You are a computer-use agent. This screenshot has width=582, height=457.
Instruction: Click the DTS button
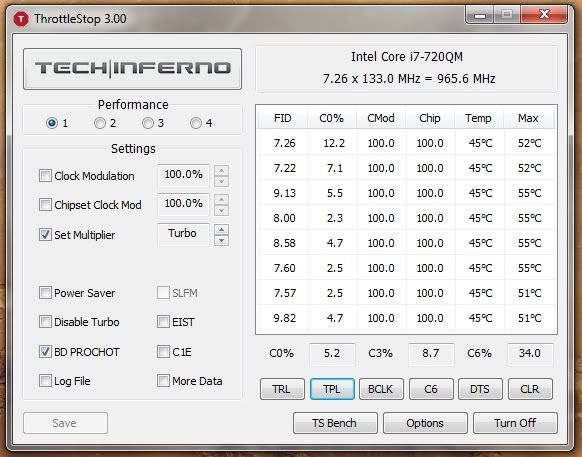(x=480, y=389)
